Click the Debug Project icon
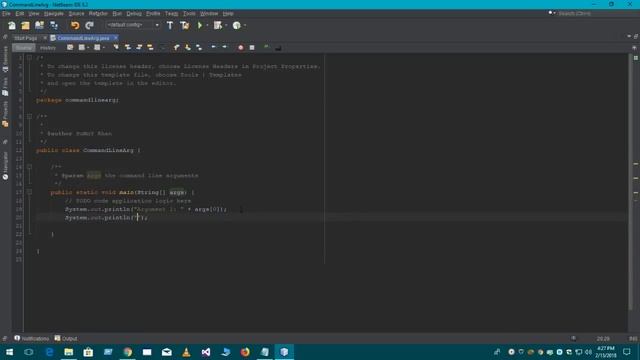Image resolution: width=640 pixels, height=360 pixels. pos(218,25)
